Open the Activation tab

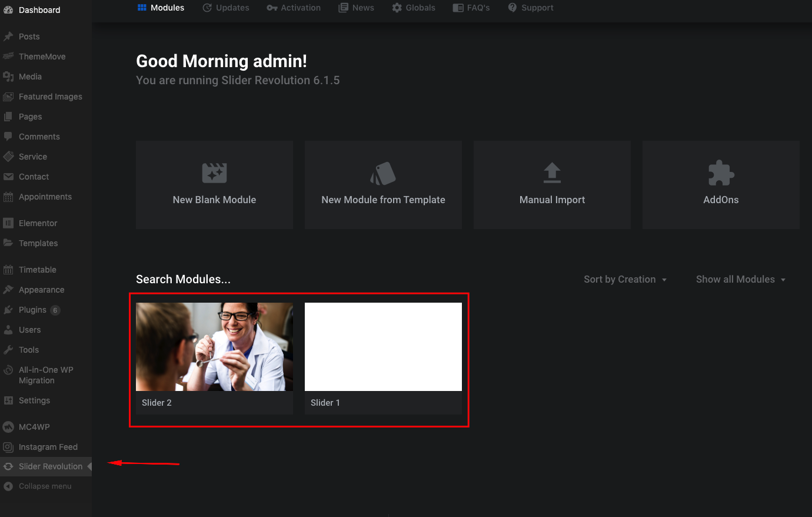(x=294, y=8)
